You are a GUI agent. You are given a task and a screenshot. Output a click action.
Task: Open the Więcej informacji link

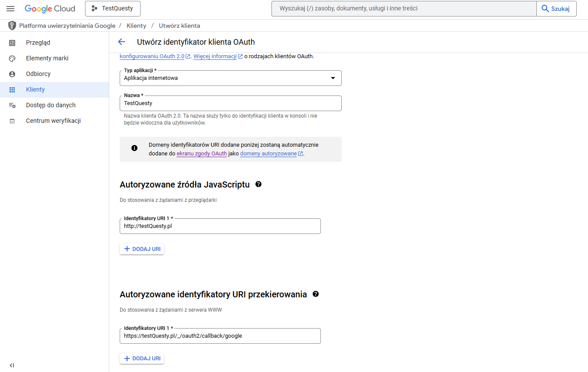pos(218,56)
